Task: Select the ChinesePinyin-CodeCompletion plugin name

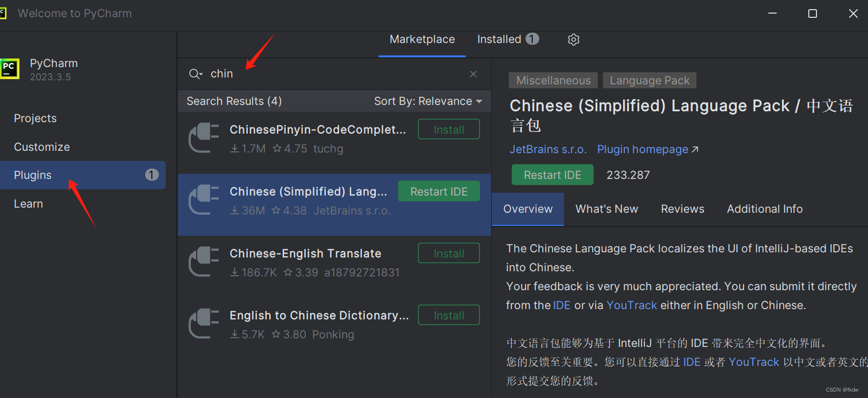Action: point(318,130)
